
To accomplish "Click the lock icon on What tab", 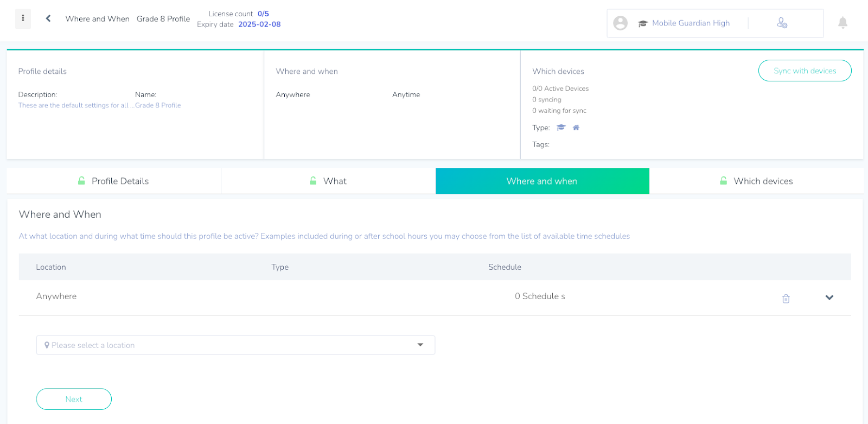I will pos(313,181).
